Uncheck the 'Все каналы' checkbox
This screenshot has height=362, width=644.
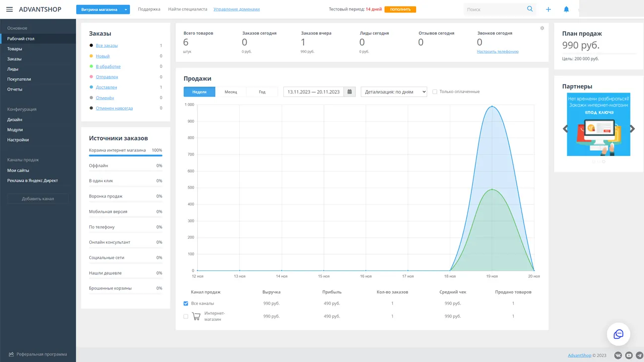click(186, 304)
